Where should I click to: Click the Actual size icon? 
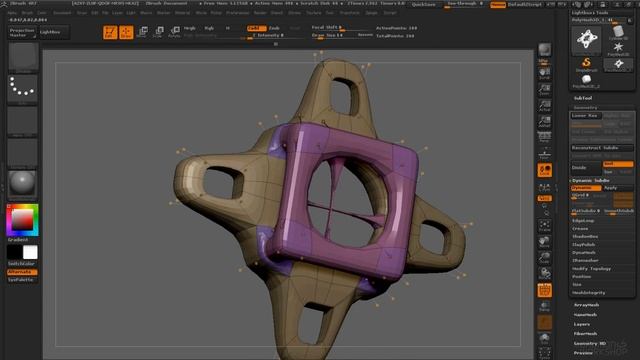[544, 106]
